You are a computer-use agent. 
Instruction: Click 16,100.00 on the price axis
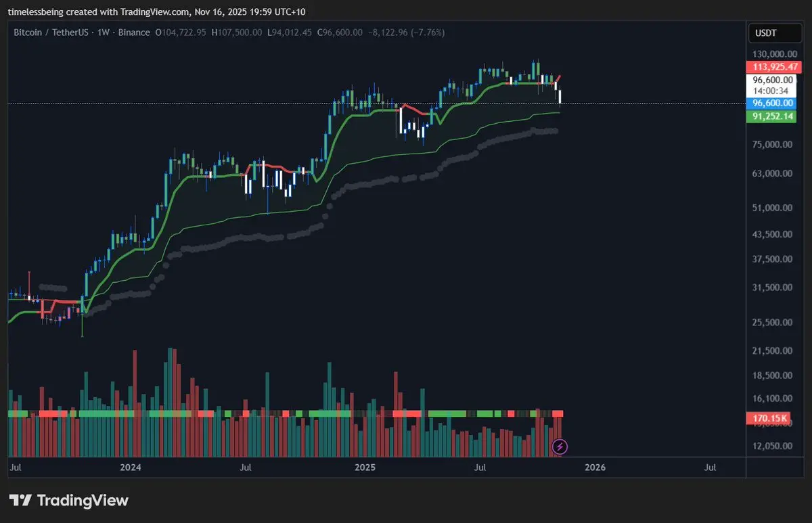click(x=773, y=399)
